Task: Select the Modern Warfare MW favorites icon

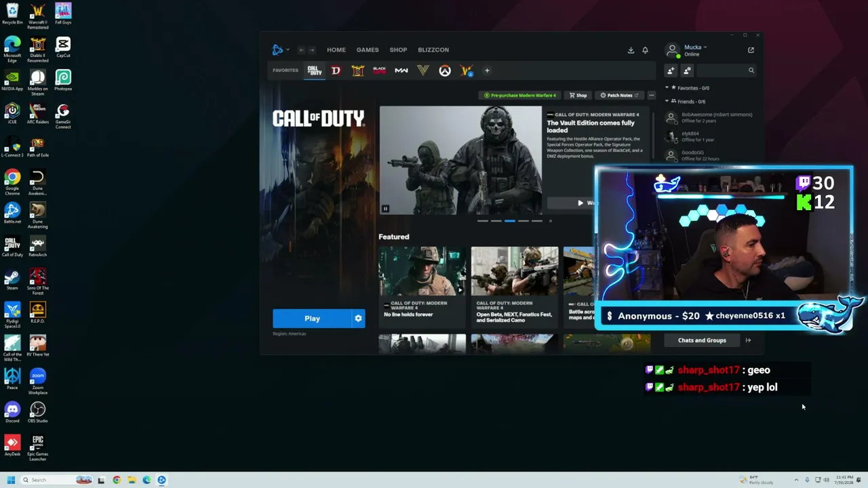Action: [x=401, y=70]
